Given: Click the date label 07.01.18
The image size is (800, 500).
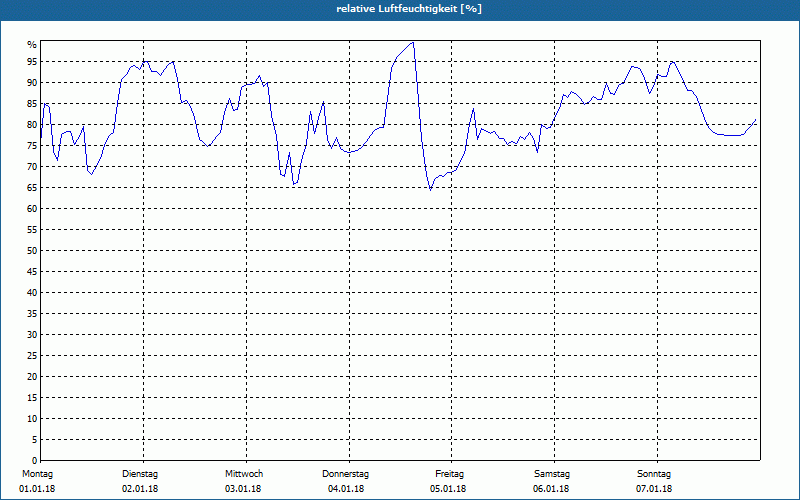Looking at the screenshot, I should point(654,489).
